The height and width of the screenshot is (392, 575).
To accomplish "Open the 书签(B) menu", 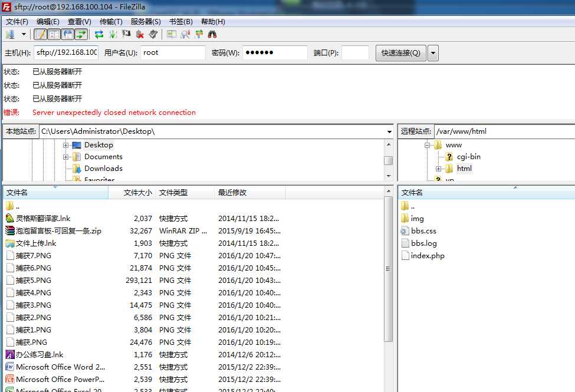I will [181, 22].
